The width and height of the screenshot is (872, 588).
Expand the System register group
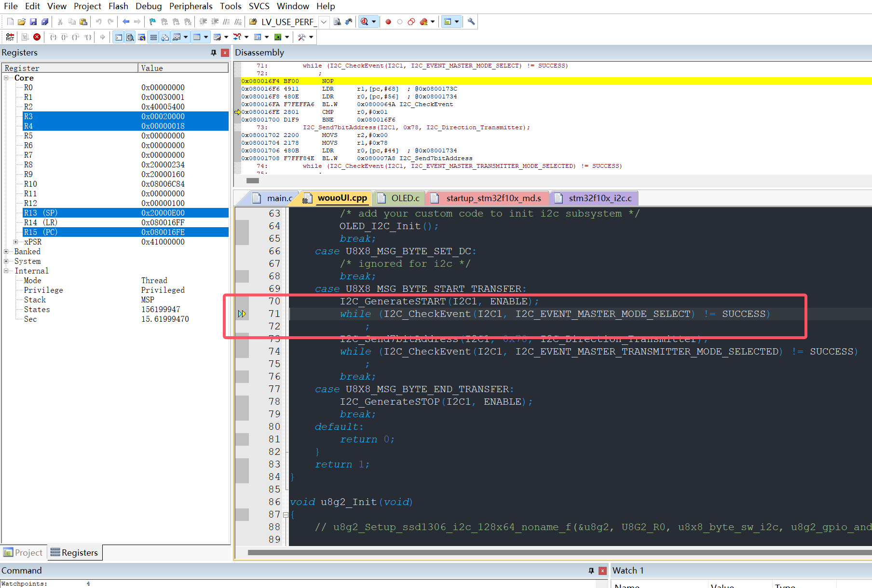(6, 261)
